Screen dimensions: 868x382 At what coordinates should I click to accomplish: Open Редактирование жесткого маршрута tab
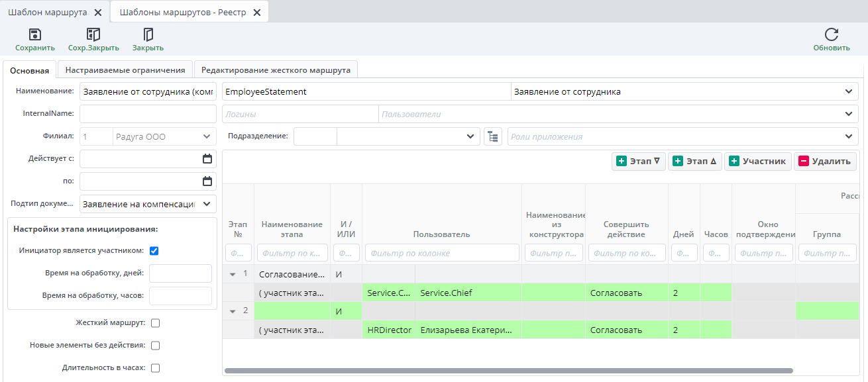(276, 70)
